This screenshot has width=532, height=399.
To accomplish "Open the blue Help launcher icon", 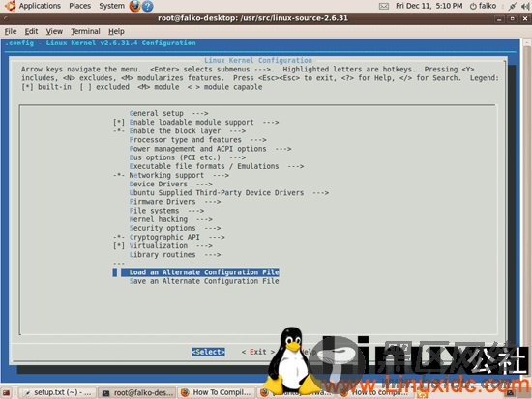I will point(148,6).
